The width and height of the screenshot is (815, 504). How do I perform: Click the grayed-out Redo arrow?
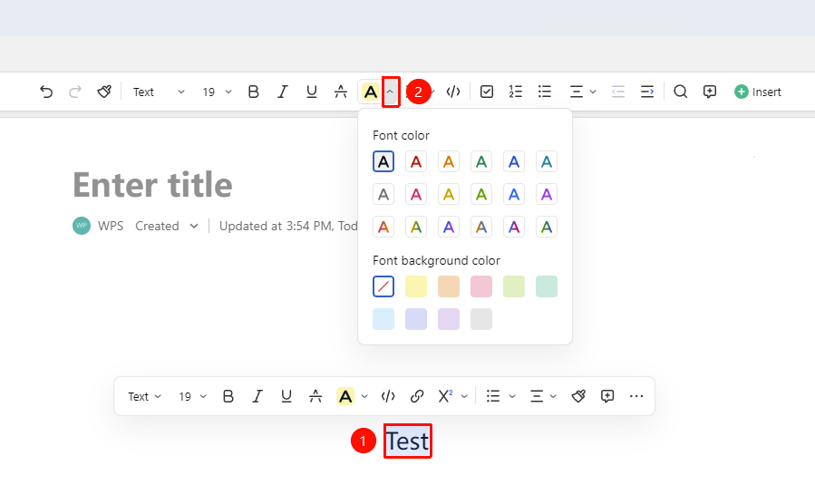point(75,92)
